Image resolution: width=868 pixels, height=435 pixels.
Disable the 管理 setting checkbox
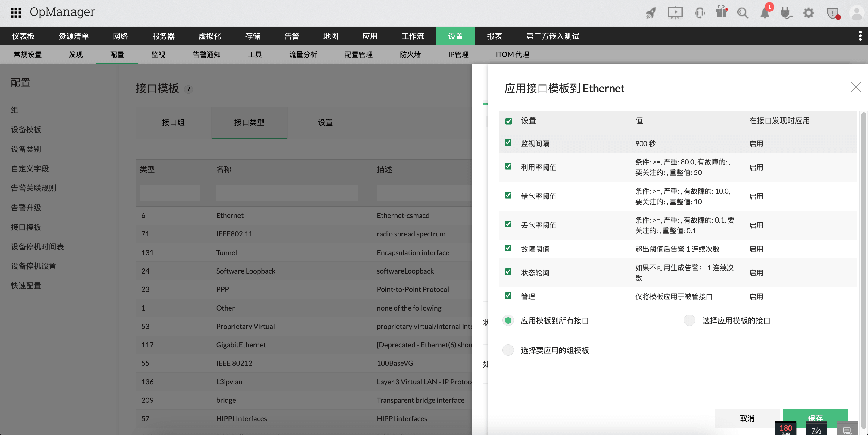[508, 295]
